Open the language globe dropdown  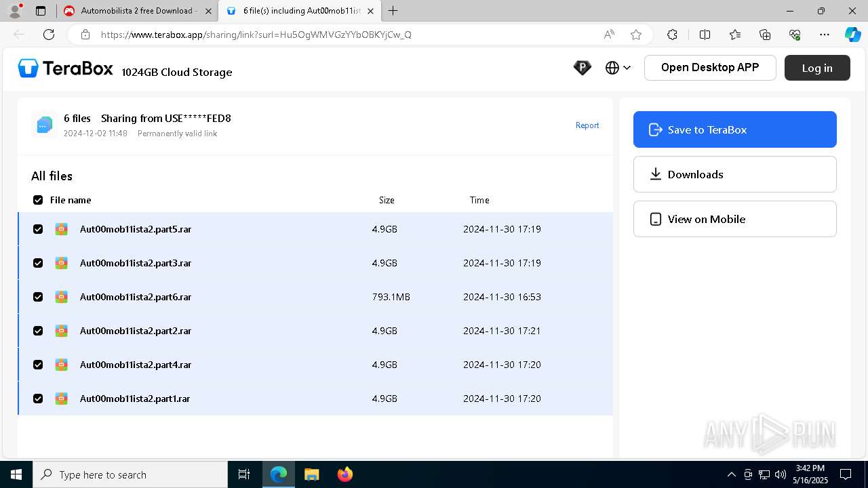point(618,68)
